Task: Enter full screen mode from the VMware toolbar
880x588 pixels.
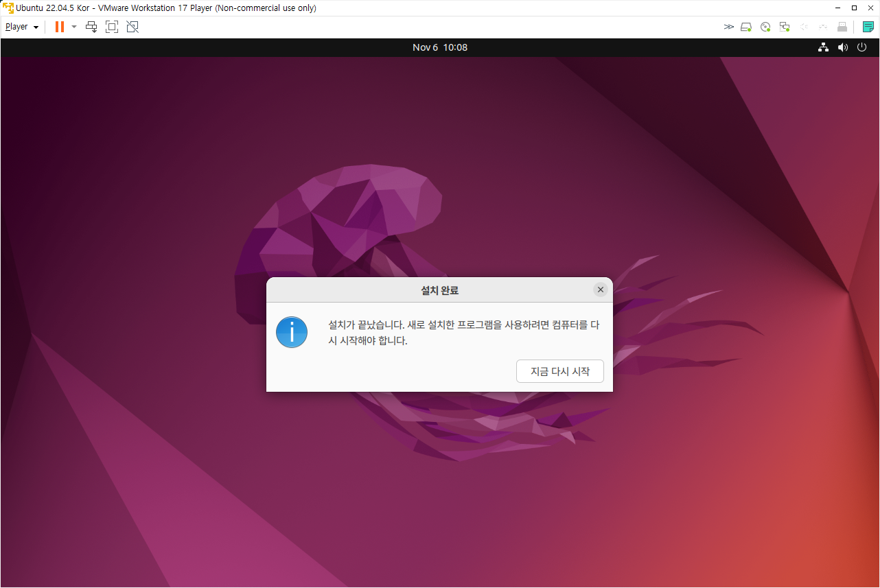Action: pyautogui.click(x=112, y=27)
